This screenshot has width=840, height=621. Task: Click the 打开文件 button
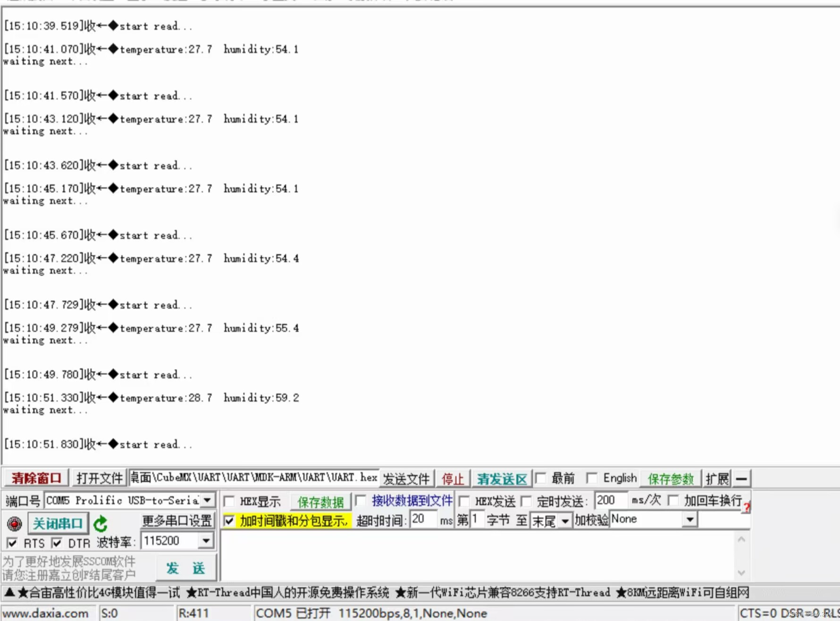coord(100,478)
